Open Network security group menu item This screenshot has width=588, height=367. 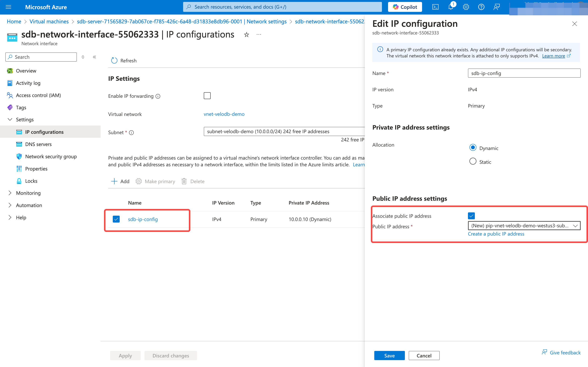coord(51,157)
